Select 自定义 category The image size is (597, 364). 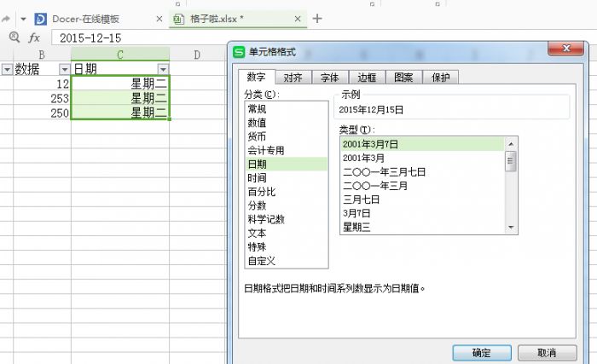287,261
